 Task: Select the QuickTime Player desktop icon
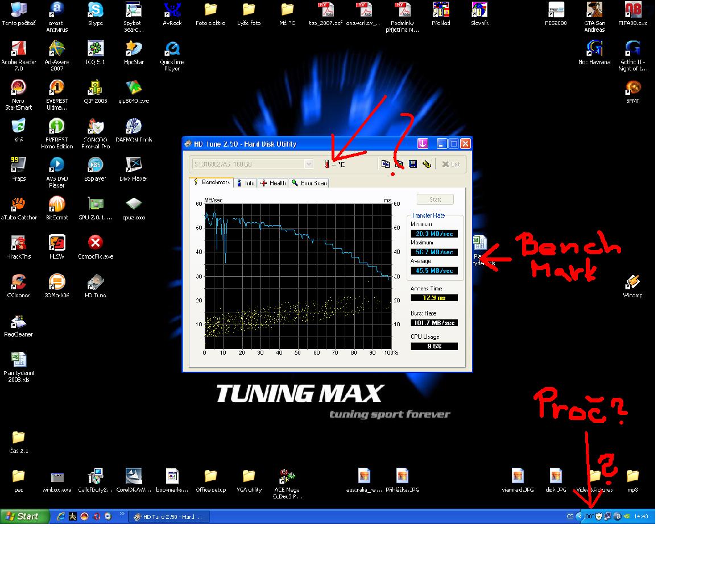(172, 56)
